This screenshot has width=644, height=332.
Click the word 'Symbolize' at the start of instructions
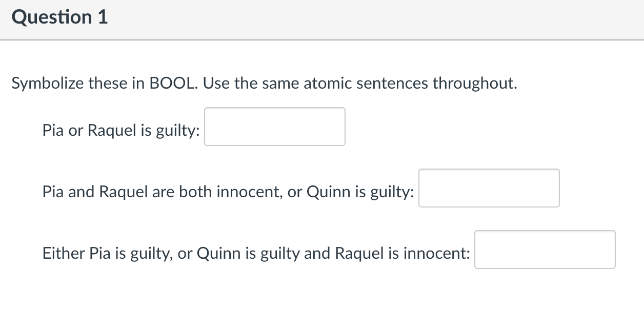coord(47,84)
